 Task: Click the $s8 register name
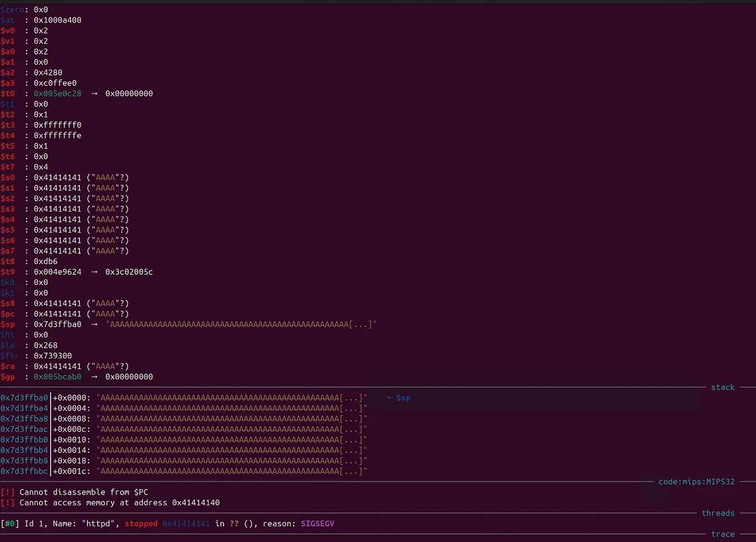pyautogui.click(x=8, y=303)
